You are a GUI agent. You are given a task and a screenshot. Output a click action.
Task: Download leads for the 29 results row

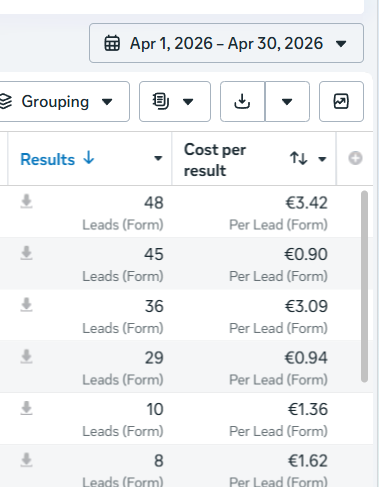point(26,357)
